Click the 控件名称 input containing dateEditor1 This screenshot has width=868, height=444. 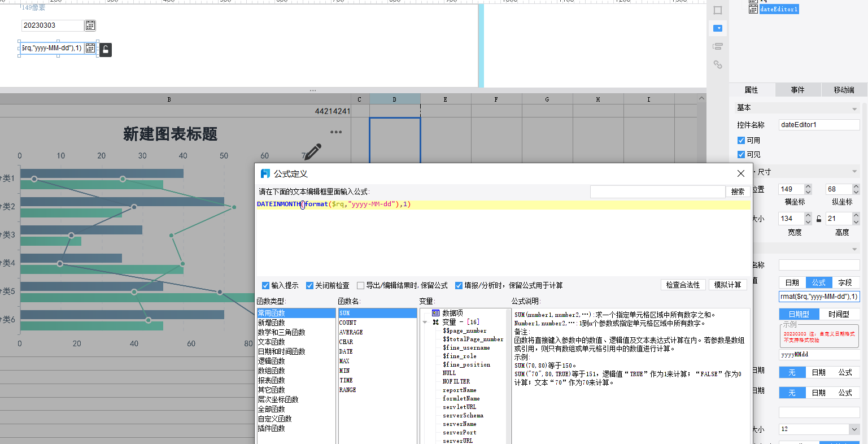coord(819,125)
